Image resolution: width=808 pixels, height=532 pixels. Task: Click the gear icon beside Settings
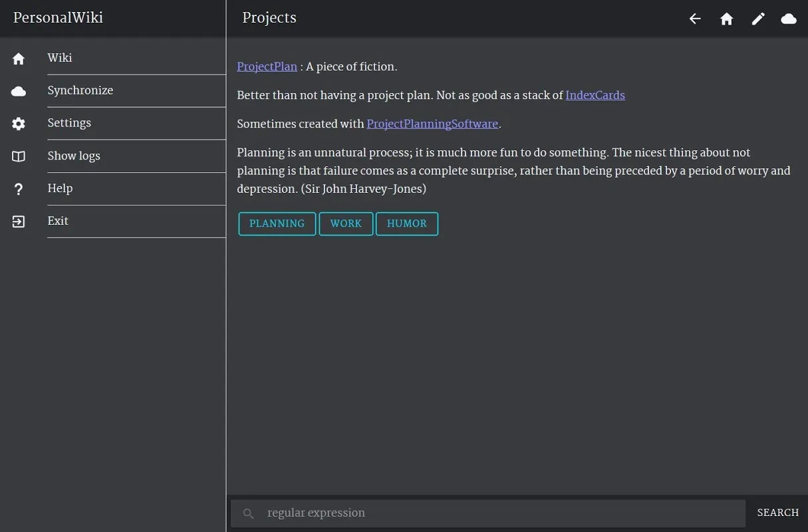[19, 124]
